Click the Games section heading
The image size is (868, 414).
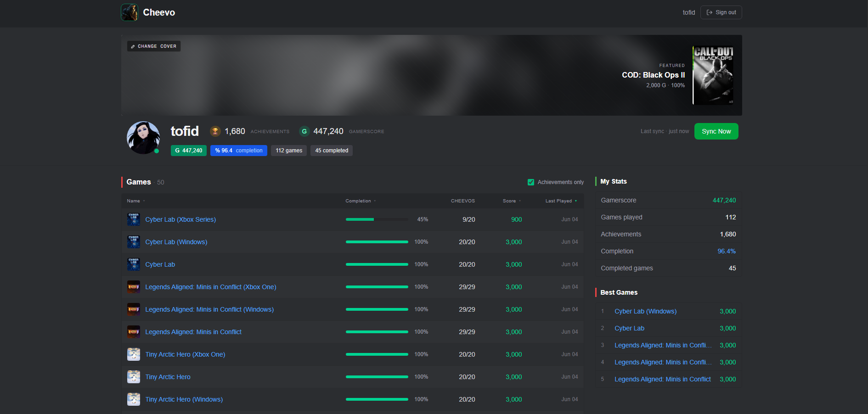pyautogui.click(x=139, y=182)
